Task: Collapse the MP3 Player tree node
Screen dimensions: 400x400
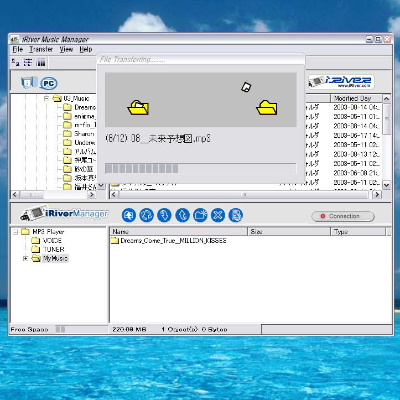Action: [15, 232]
